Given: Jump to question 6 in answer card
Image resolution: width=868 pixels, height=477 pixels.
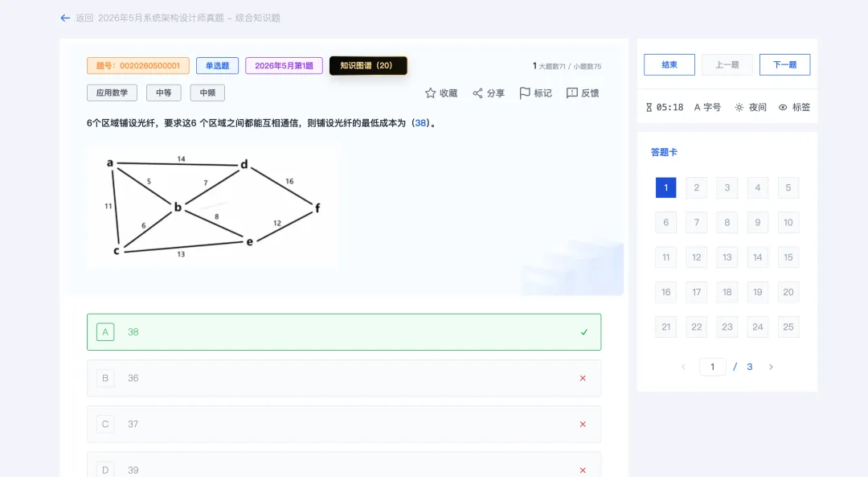Looking at the screenshot, I should tap(666, 223).
